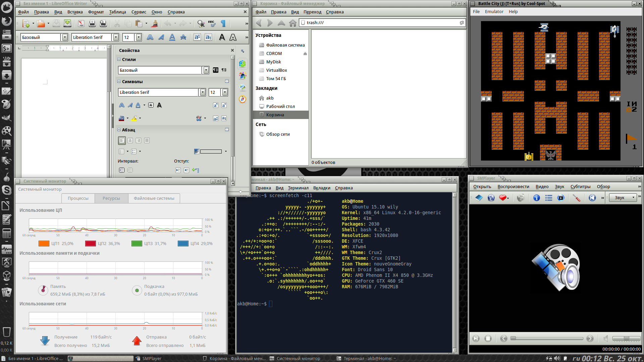Click Writer's print document icon
The image size is (644, 362).
92,23
